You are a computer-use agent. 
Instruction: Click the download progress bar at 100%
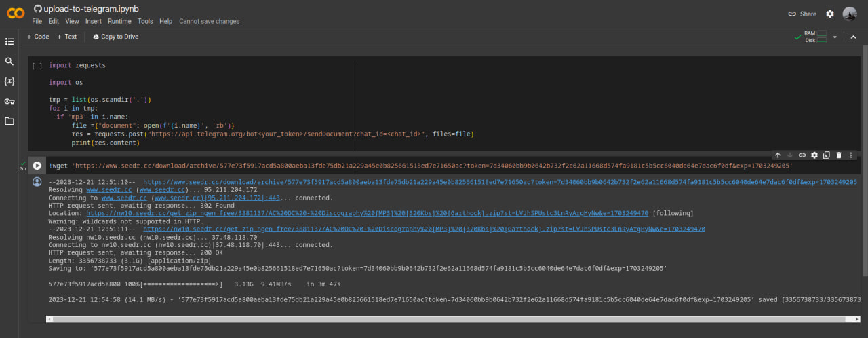point(181,284)
